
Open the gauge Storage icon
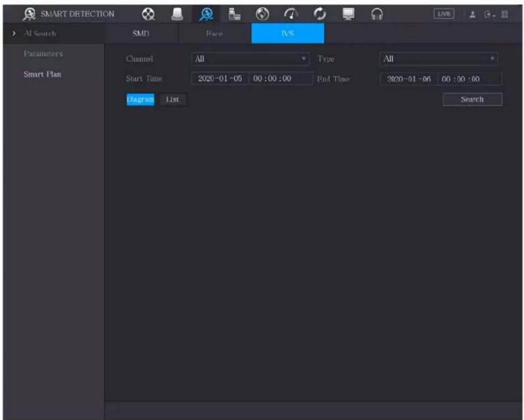pyautogui.click(x=291, y=14)
